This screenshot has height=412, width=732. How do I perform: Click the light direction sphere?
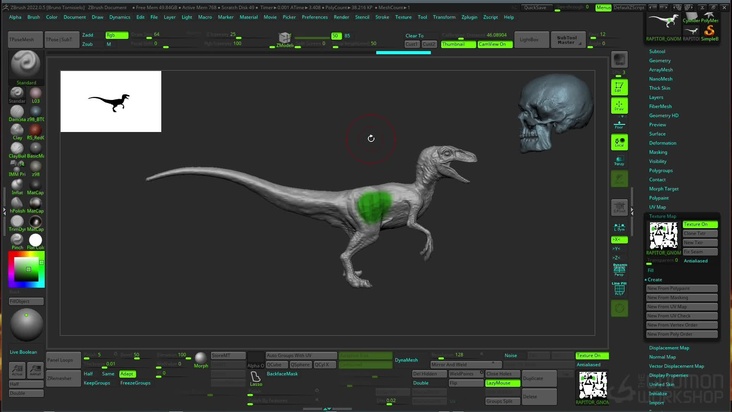tap(27, 324)
